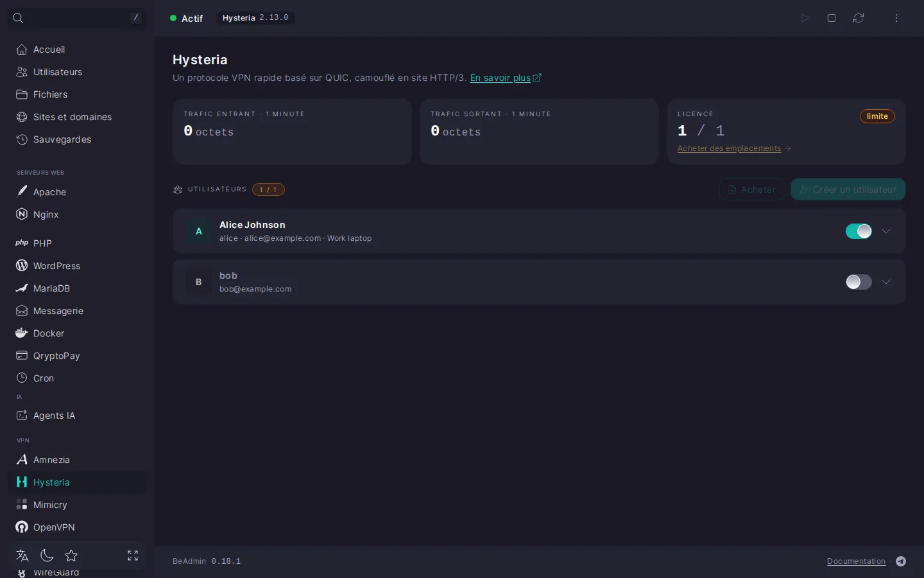Click the OpenVPN logo icon
924x578 pixels.
tap(22, 527)
